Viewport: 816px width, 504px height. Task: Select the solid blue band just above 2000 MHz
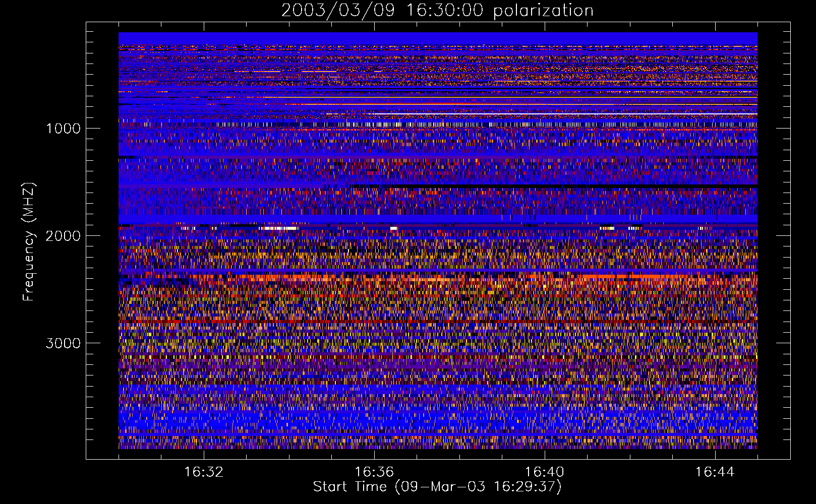point(438,219)
